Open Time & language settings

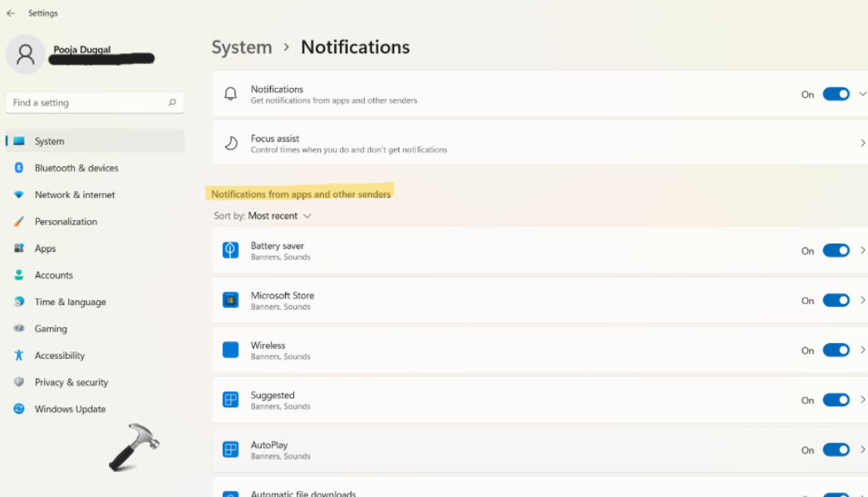[x=70, y=303]
